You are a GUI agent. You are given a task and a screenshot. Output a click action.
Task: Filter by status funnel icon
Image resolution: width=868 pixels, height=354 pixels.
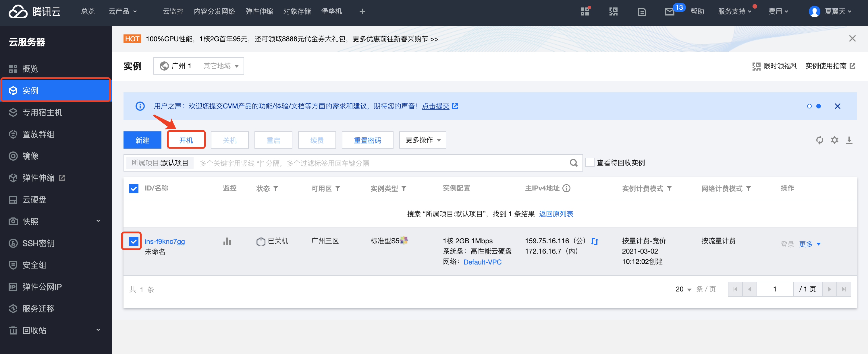pos(276,188)
